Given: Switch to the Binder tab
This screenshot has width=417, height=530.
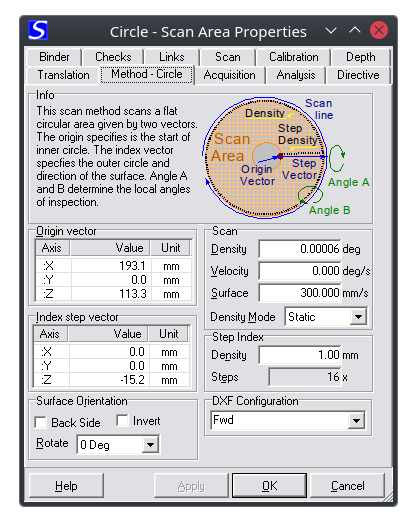Looking at the screenshot, I should (x=54, y=57).
